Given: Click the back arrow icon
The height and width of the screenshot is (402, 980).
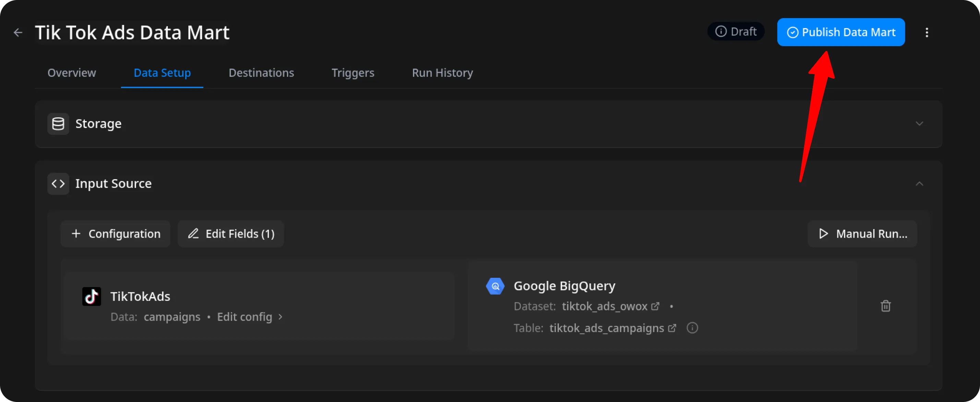Looking at the screenshot, I should point(18,33).
